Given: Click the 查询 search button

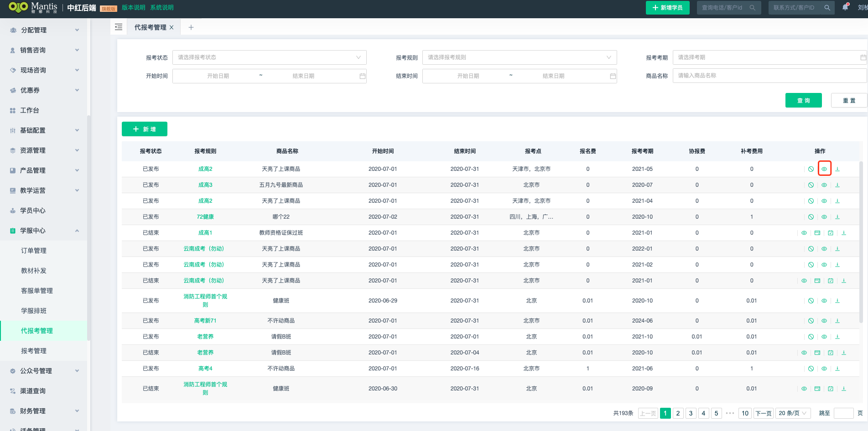Looking at the screenshot, I should pyautogui.click(x=803, y=100).
